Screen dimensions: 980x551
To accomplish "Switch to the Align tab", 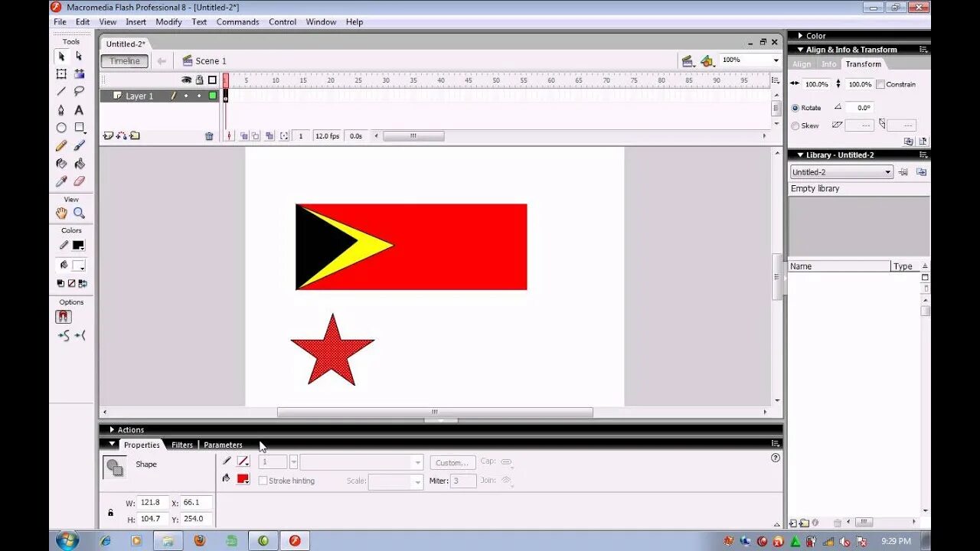I will pyautogui.click(x=802, y=64).
